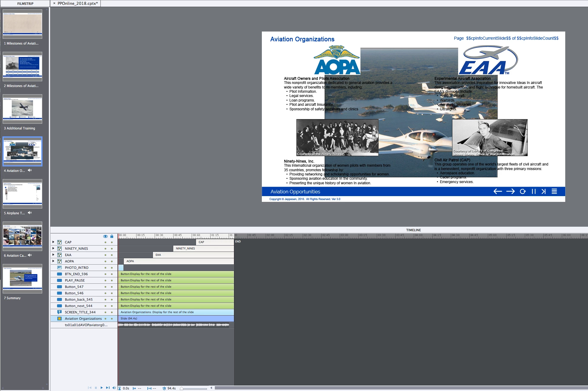588x391 pixels.
Task: Click the slide forward arrow button
Action: [510, 191]
